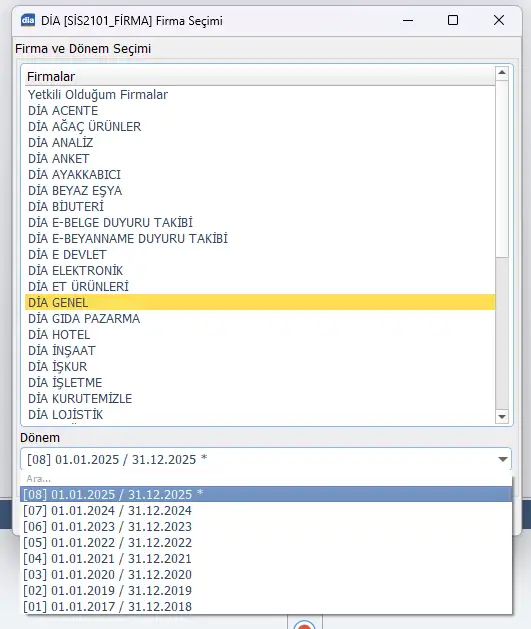The image size is (531, 629).
Task: Expand the Dönem dropdown arrow
Action: coord(503,459)
